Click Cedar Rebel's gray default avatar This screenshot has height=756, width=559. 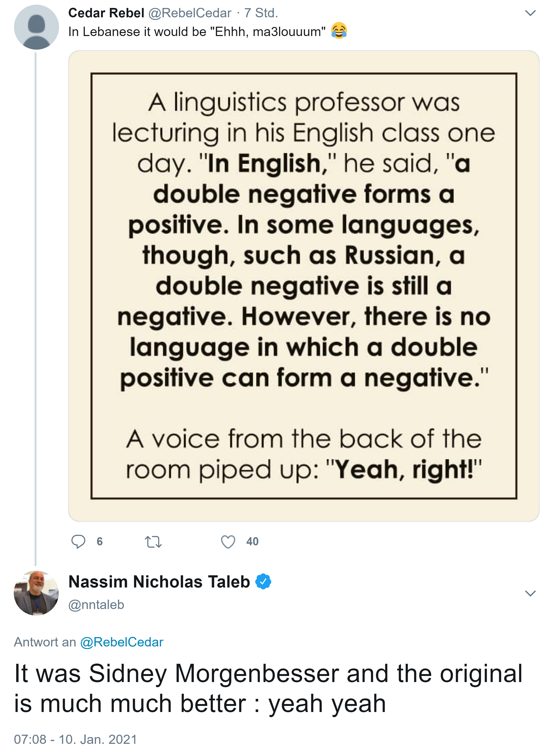point(36,27)
